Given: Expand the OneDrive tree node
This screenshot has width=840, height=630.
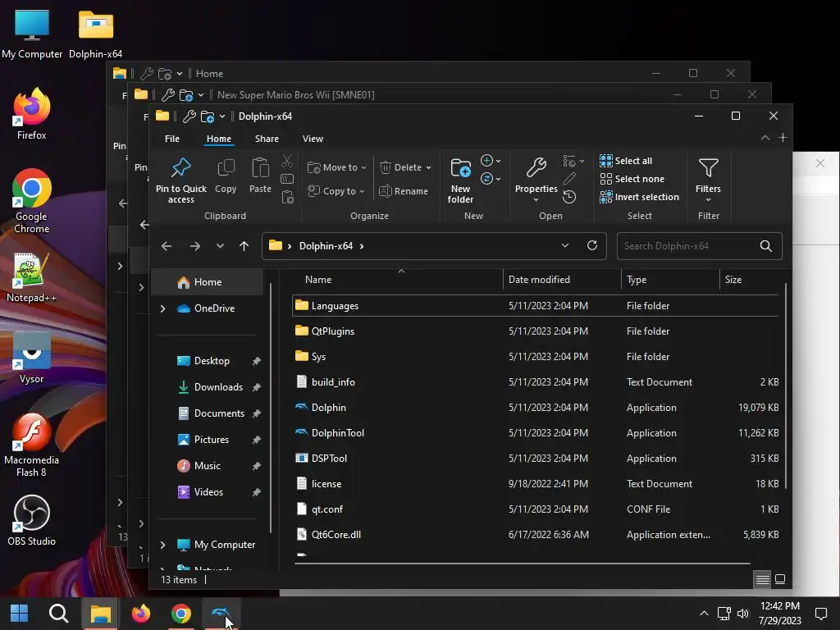Looking at the screenshot, I should [x=163, y=308].
